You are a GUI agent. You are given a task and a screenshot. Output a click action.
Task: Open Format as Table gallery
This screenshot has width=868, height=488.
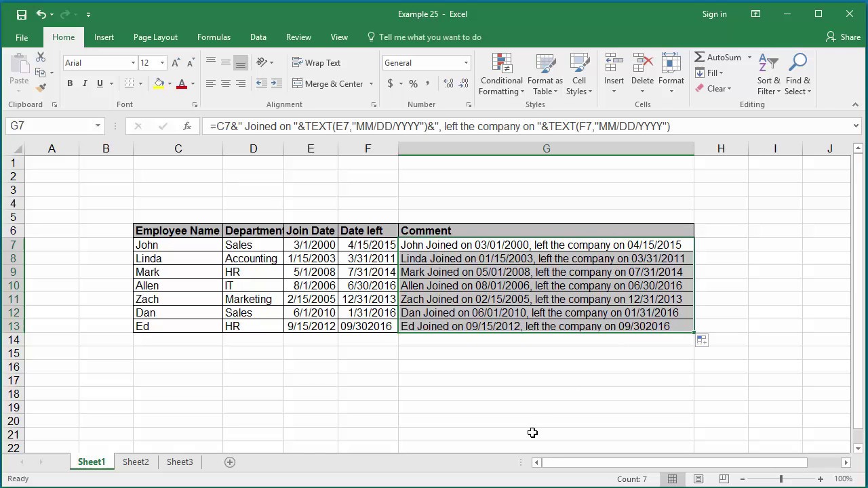(x=545, y=75)
